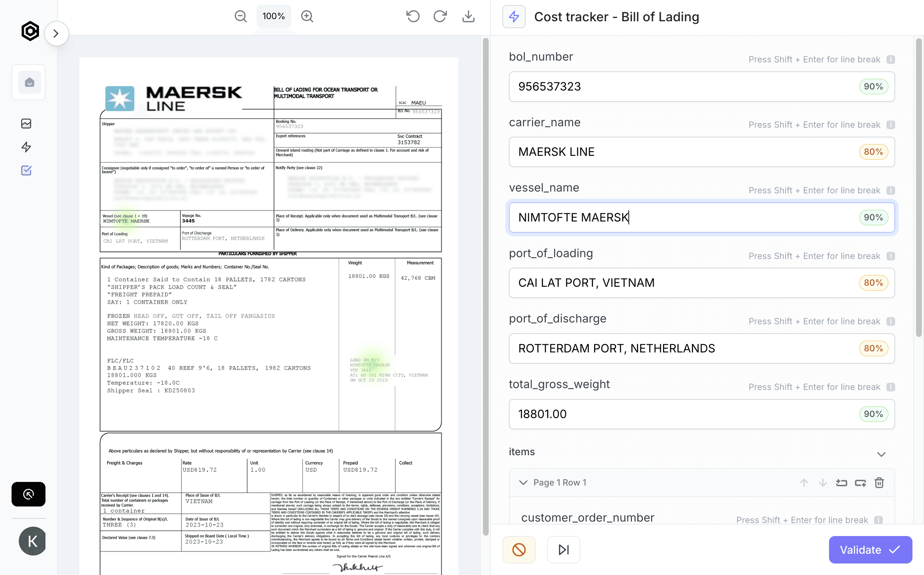
Task: Open the 100% zoom level control
Action: 273,16
